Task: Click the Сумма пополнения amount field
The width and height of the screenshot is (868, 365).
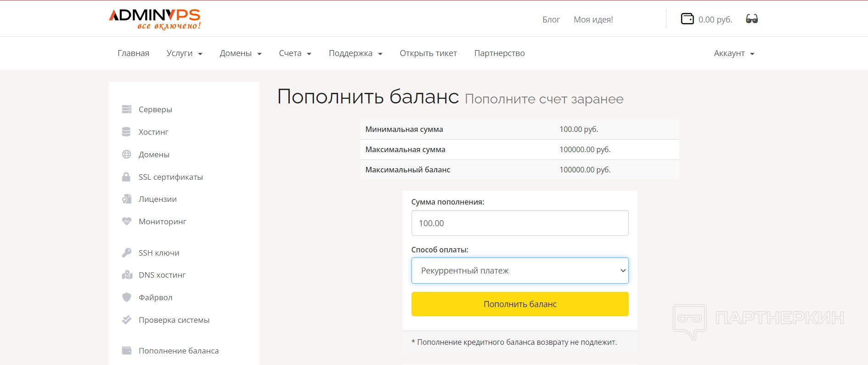Action: 520,223
